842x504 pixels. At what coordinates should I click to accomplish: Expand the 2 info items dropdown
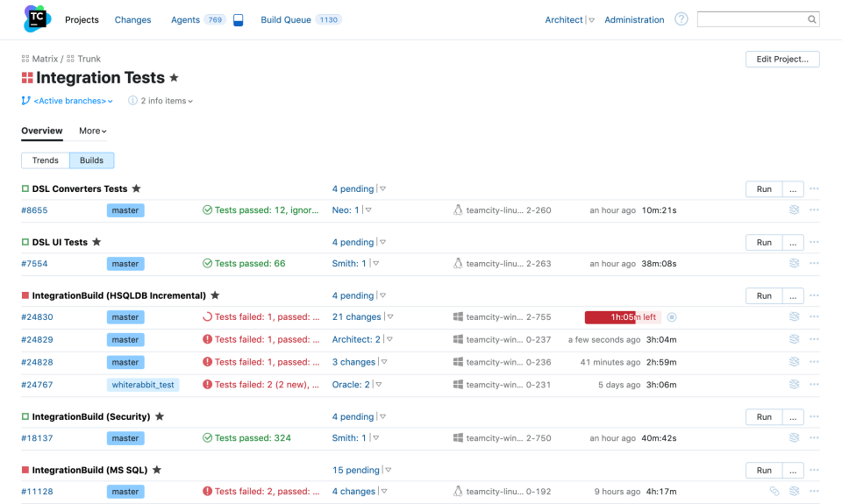click(161, 101)
